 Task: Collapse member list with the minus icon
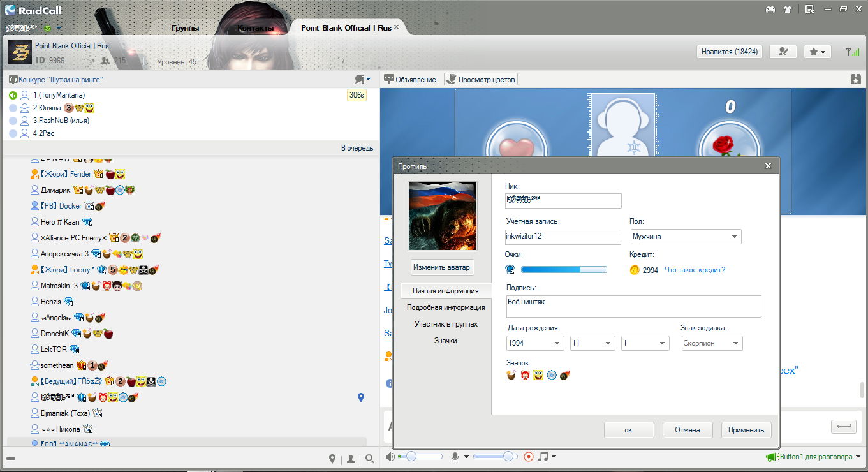coord(11,459)
